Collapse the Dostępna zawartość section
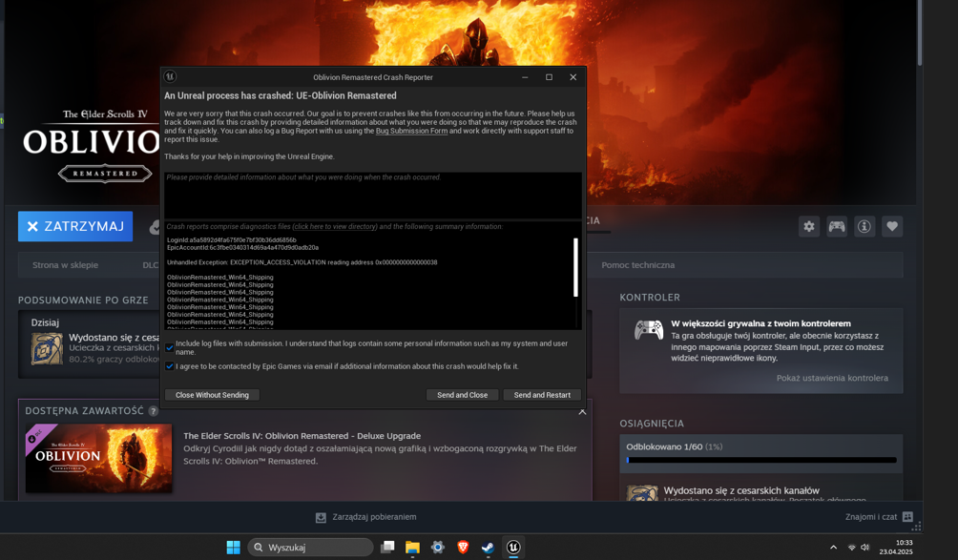 [x=582, y=412]
